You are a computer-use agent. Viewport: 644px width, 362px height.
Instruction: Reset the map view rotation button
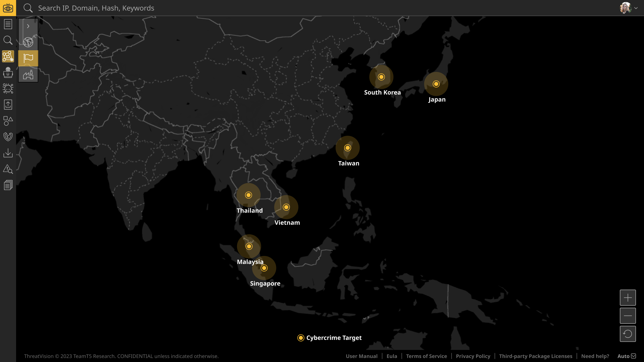coord(627,334)
